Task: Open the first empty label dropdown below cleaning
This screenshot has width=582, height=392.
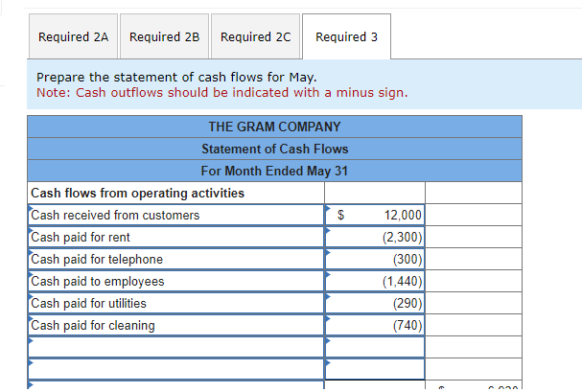Action: pyautogui.click(x=175, y=347)
